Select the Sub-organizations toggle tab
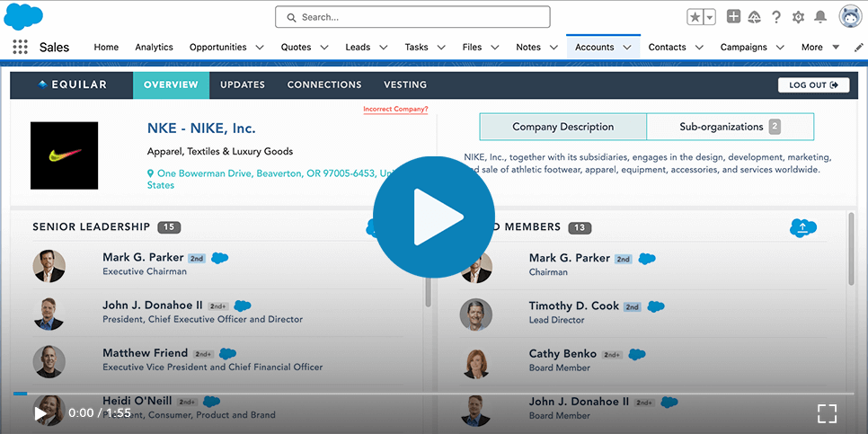The height and width of the screenshot is (434, 868). pyautogui.click(x=730, y=127)
